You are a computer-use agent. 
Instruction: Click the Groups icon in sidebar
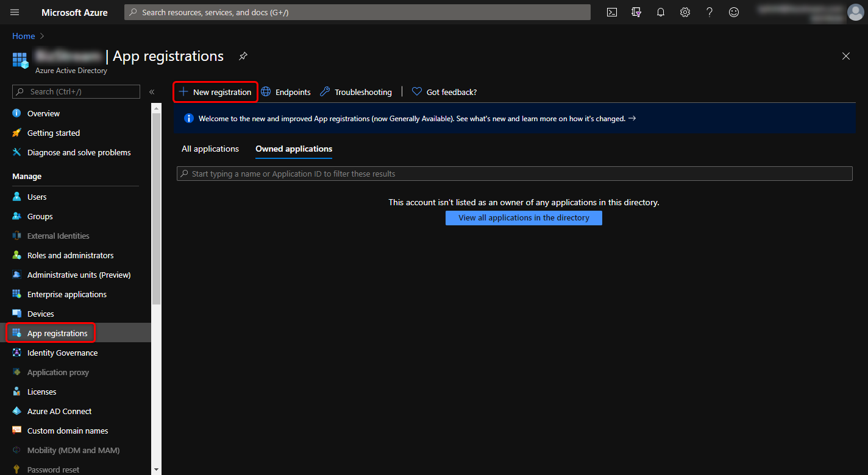(x=16, y=216)
